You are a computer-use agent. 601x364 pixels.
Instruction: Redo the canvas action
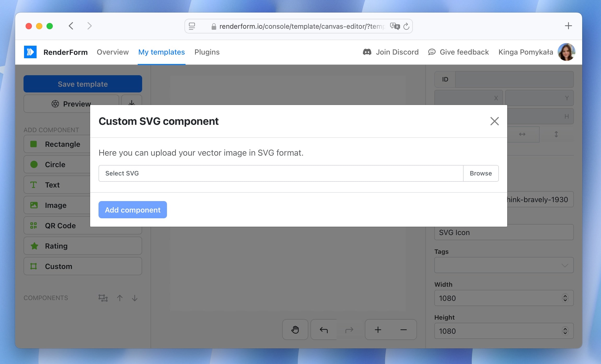click(x=349, y=330)
